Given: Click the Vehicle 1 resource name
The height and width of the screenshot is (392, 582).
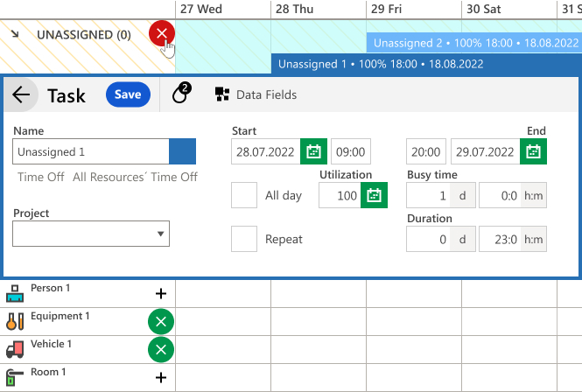Looking at the screenshot, I should coord(51,344).
